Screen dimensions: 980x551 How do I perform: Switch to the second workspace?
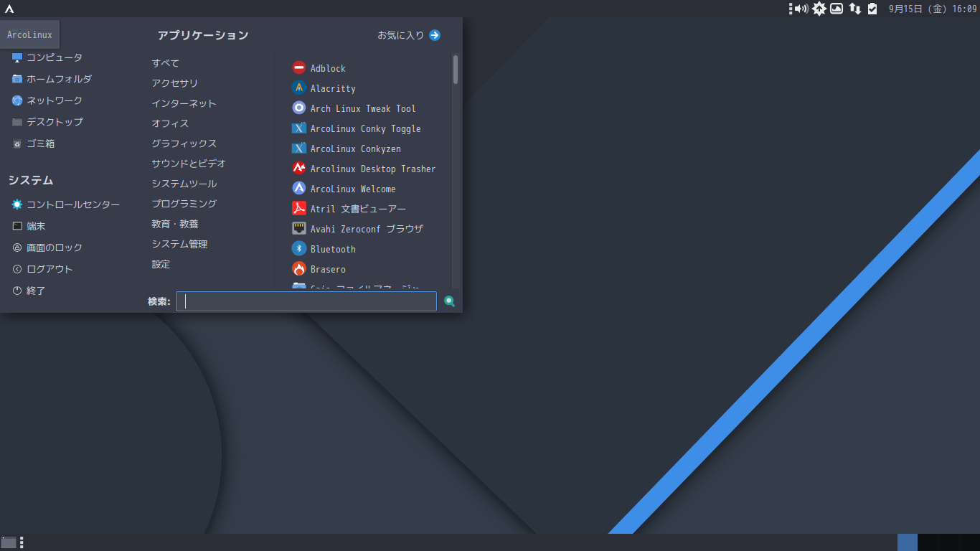tap(928, 542)
